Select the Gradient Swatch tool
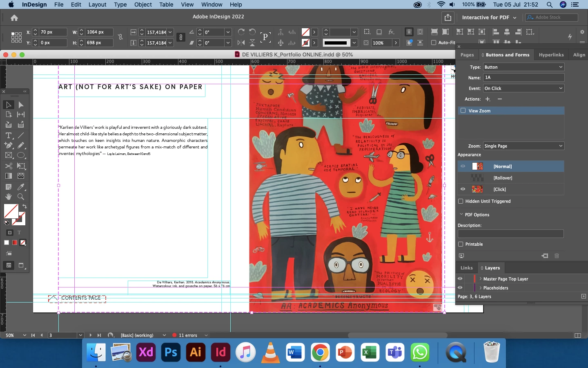The width and height of the screenshot is (588, 368). point(9,176)
